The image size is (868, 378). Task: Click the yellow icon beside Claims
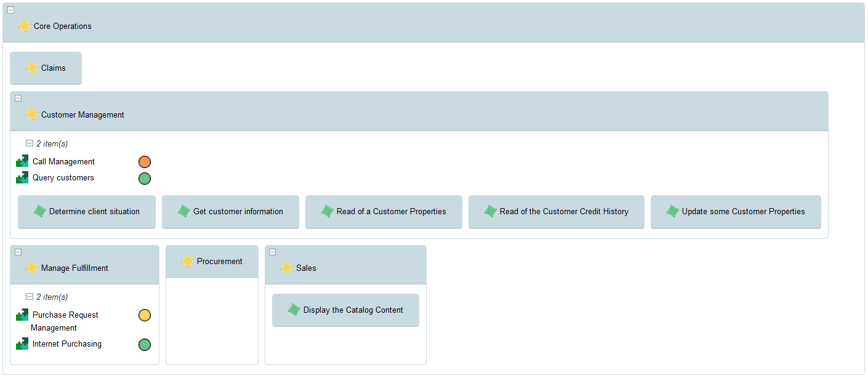tap(32, 68)
